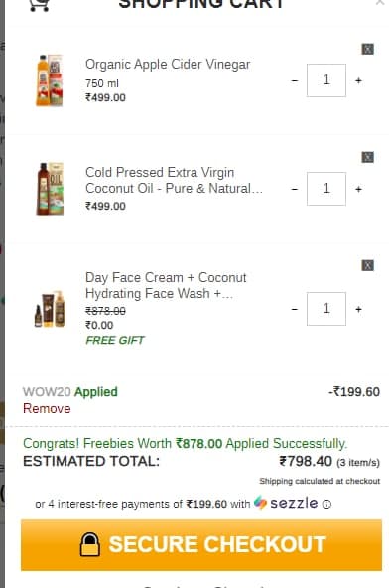
Task: Increase free gift quantity with plus
Action: click(x=358, y=309)
